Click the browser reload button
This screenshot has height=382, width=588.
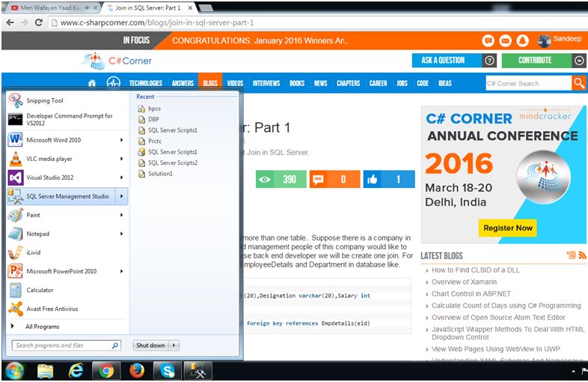coord(38,22)
